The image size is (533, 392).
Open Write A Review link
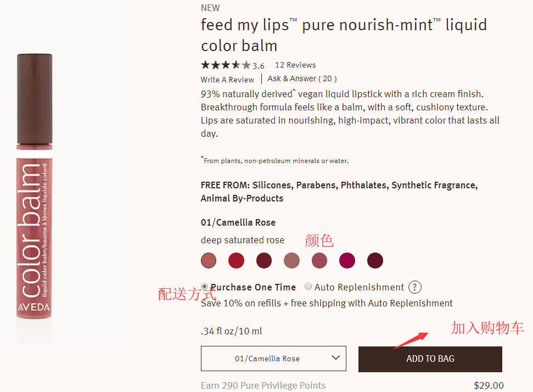pos(227,80)
